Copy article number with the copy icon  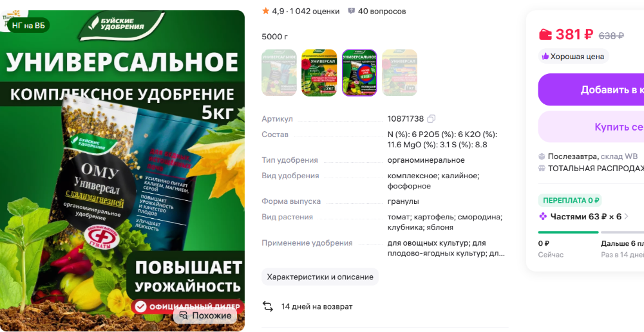click(x=431, y=119)
